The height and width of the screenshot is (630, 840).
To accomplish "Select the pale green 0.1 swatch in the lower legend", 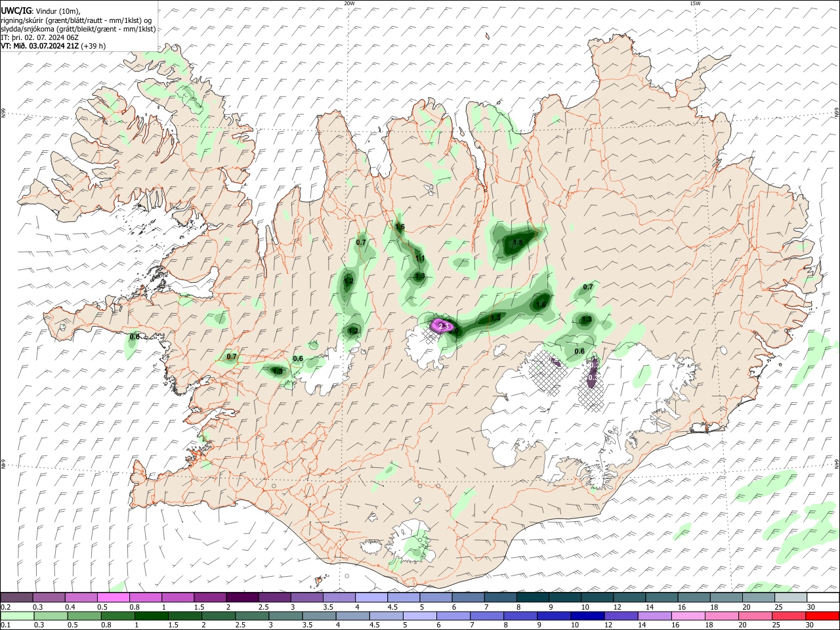I will [x=16, y=616].
